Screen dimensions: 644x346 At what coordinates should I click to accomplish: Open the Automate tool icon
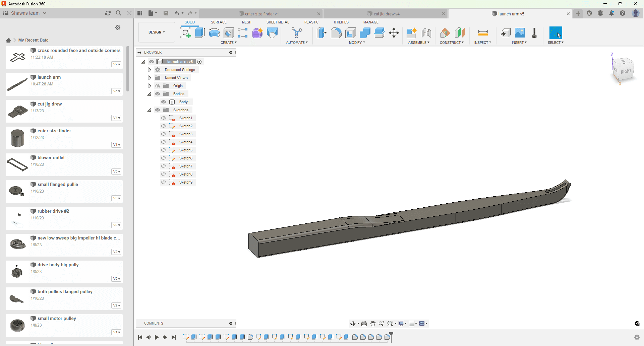point(297,33)
